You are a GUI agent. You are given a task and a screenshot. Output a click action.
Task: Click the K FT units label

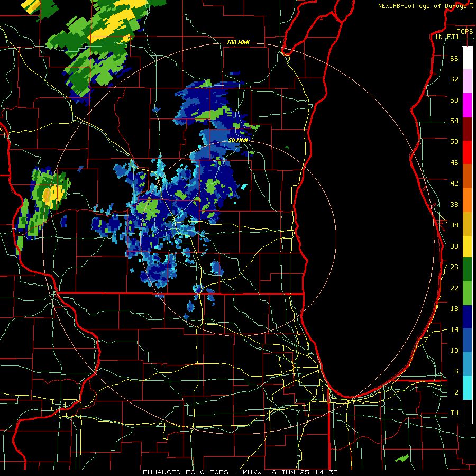[x=447, y=36]
